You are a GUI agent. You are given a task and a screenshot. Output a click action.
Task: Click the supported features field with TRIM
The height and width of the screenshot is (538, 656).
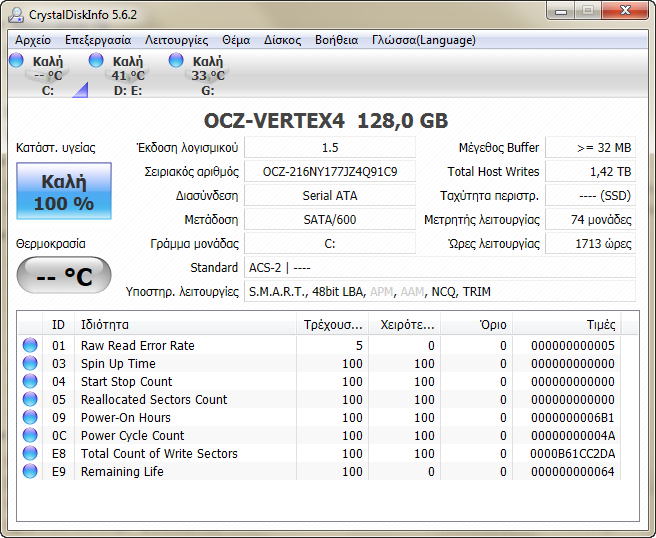(440, 292)
